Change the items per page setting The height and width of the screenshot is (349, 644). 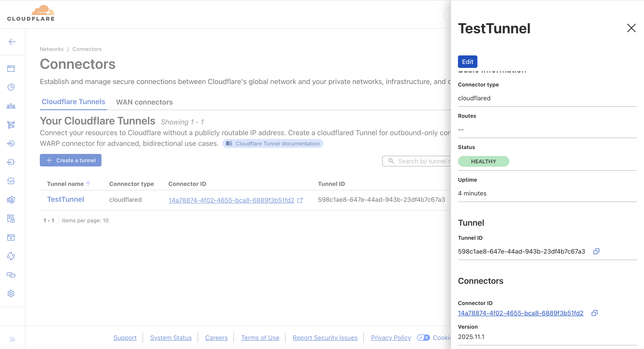coord(85,220)
